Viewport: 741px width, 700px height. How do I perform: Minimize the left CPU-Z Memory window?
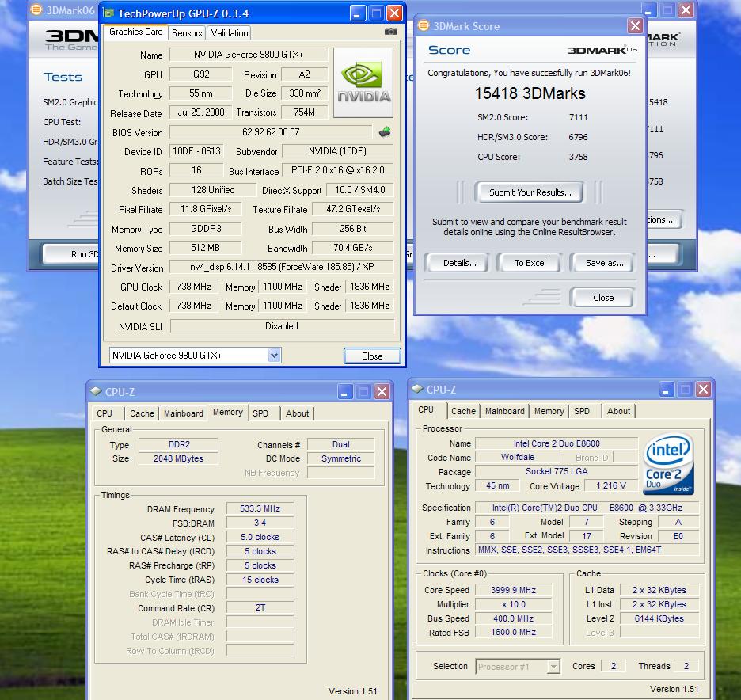tap(345, 391)
